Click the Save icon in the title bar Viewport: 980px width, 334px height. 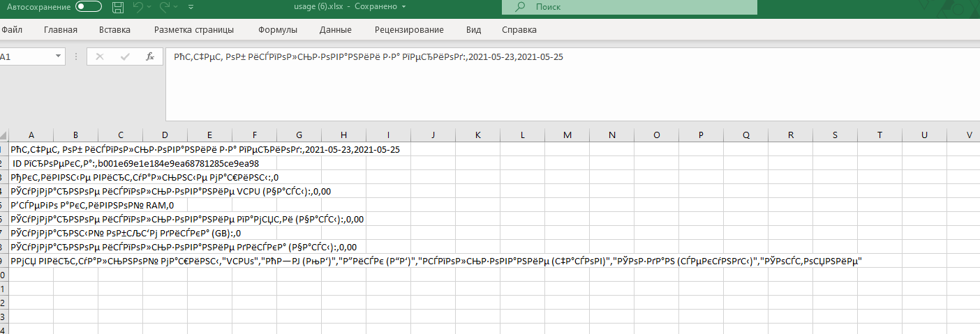tap(118, 7)
